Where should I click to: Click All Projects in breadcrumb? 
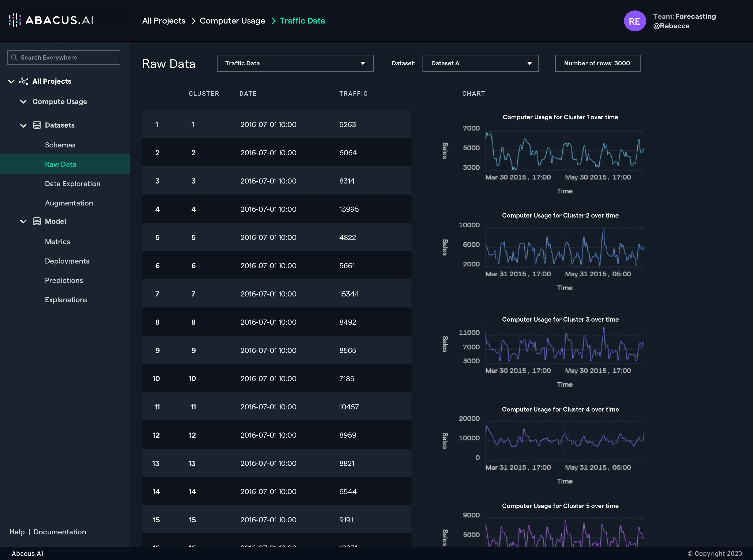click(x=164, y=21)
